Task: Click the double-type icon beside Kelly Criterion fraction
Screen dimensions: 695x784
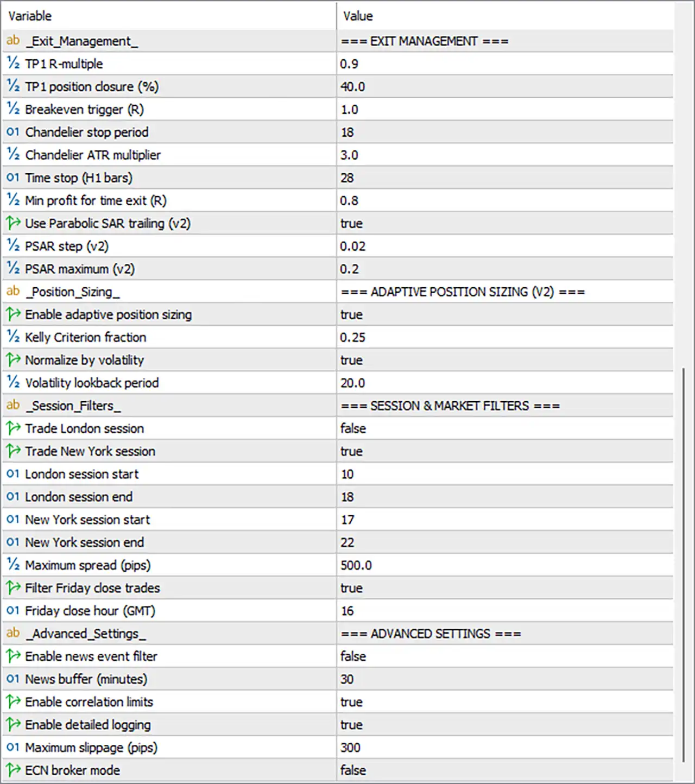Action: click(13, 337)
